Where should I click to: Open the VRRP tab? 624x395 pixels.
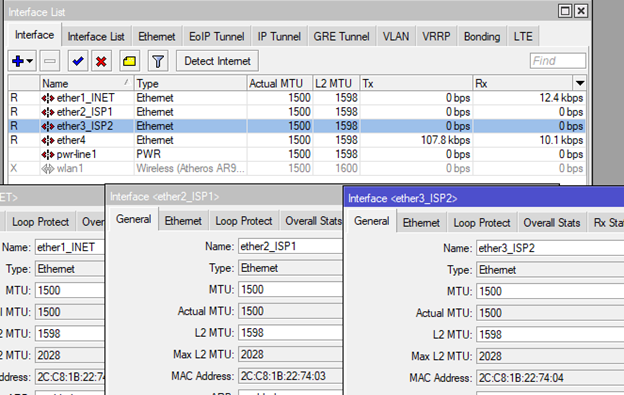pyautogui.click(x=436, y=37)
